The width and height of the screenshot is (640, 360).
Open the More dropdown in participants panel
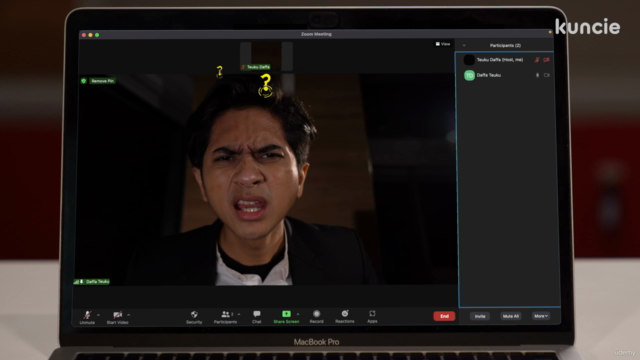click(x=541, y=316)
